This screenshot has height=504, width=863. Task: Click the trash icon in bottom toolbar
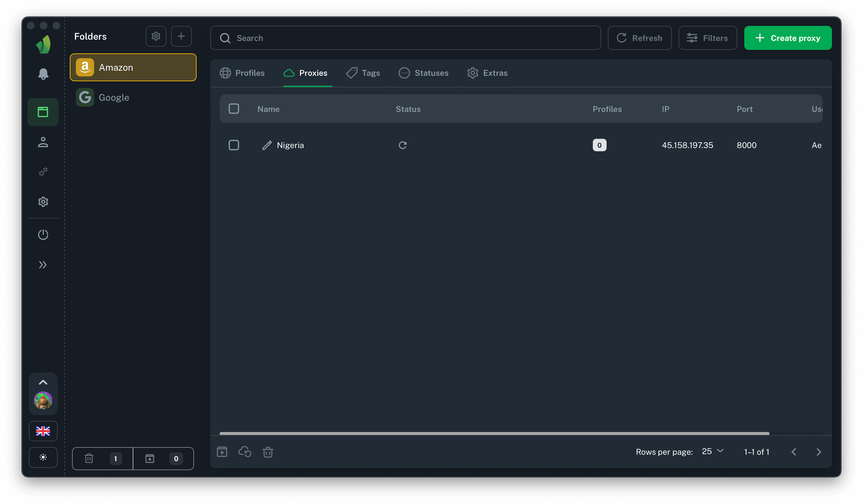pos(268,452)
